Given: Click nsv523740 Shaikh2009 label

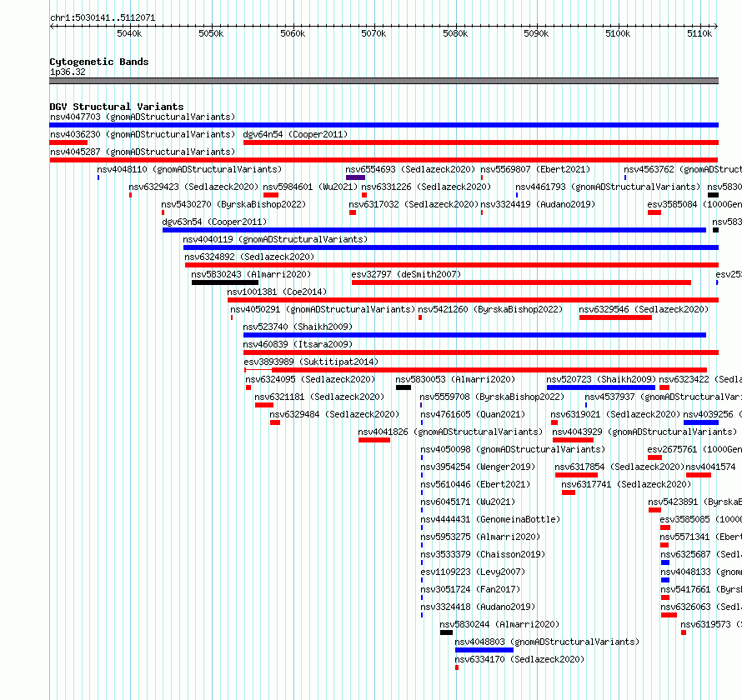Looking at the screenshot, I should [298, 327].
